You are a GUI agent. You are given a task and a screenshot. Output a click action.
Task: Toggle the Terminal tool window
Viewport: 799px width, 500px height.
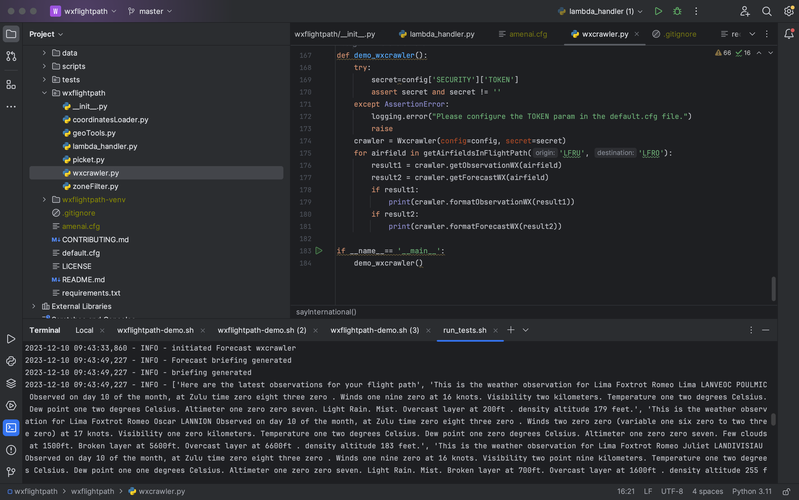click(x=11, y=428)
